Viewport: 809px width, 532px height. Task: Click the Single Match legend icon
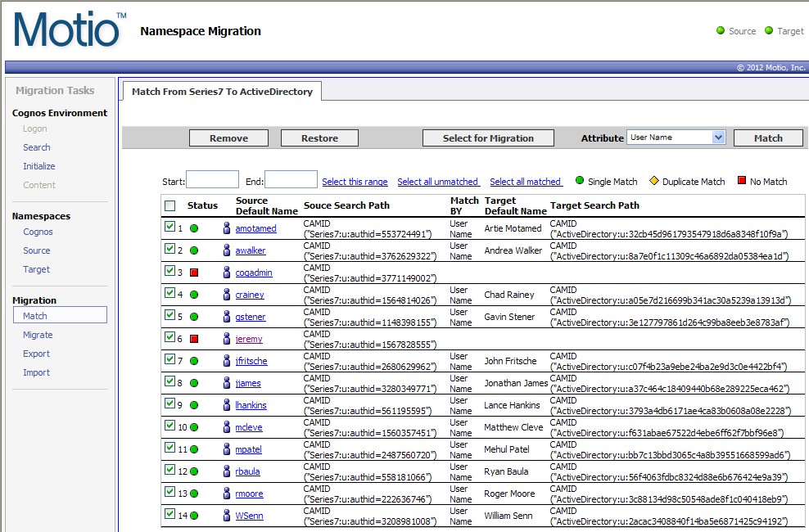(580, 180)
